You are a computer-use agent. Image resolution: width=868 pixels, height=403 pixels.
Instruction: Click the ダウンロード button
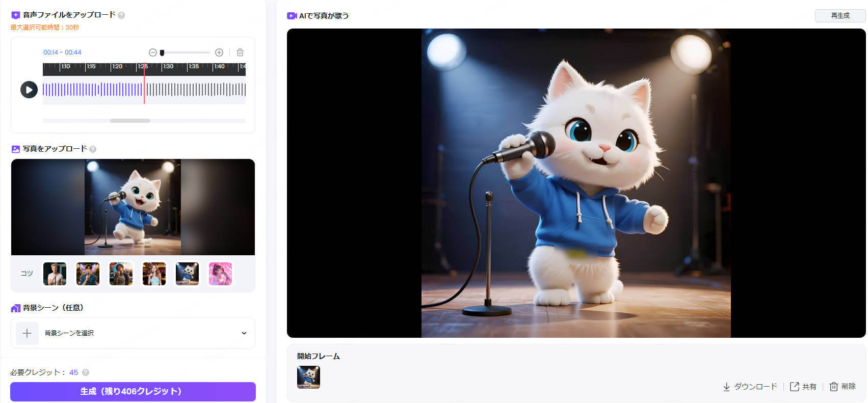click(x=750, y=387)
